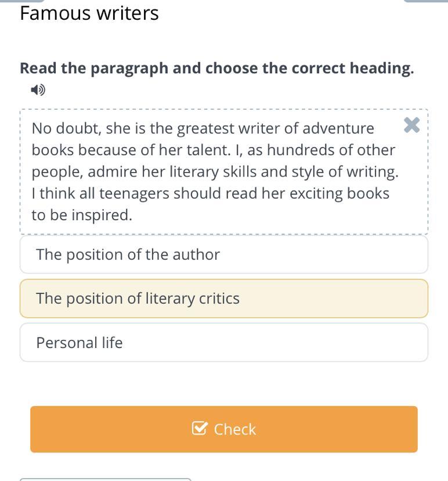Click the "to be inspired." line of the paragraph

pos(82,215)
